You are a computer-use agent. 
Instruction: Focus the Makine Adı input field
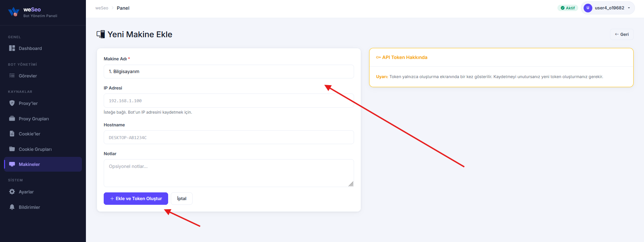click(x=229, y=71)
